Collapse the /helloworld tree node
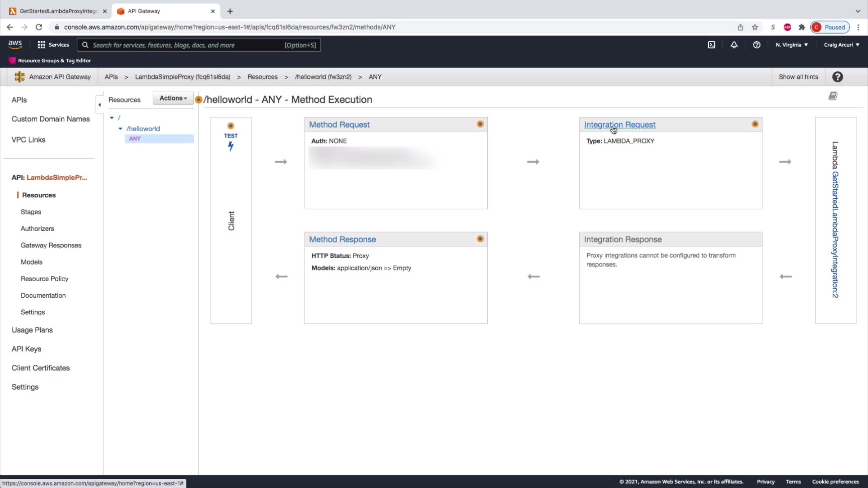868x488 pixels. (x=121, y=129)
